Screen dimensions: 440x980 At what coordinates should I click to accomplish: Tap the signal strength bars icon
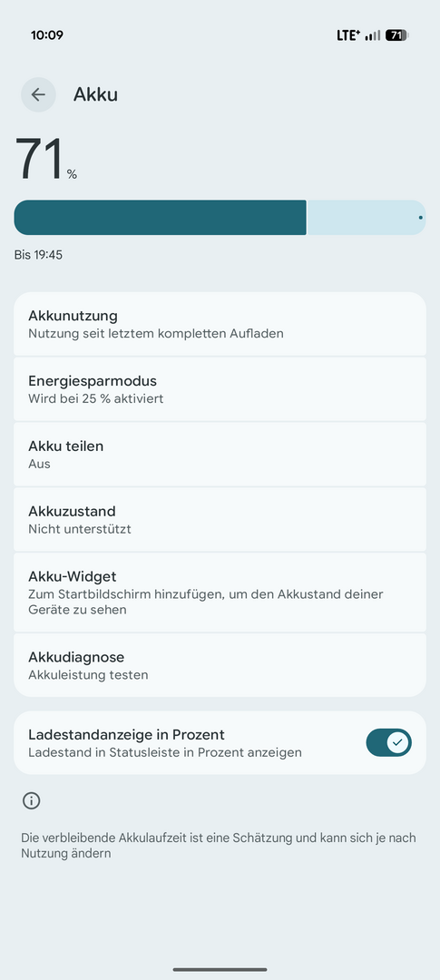click(373, 35)
